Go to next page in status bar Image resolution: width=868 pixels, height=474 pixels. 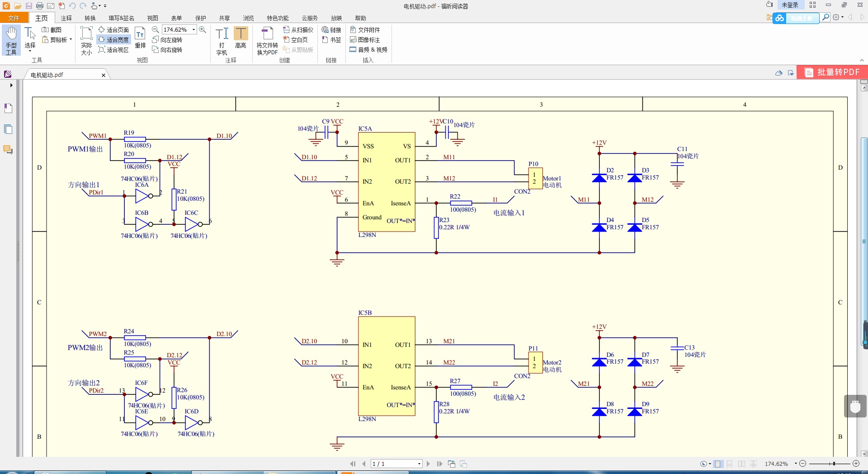click(428, 464)
